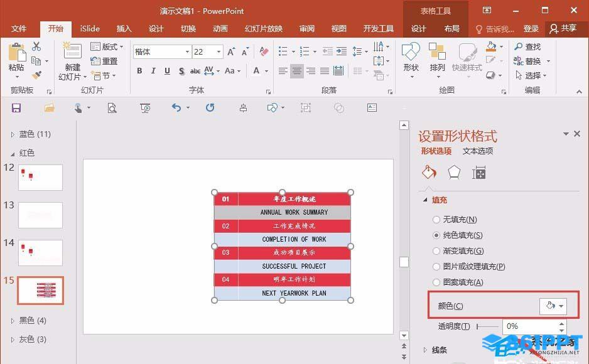Screen dimensions: 589x364
Task: Toggle Bold formatting
Action: 139,70
